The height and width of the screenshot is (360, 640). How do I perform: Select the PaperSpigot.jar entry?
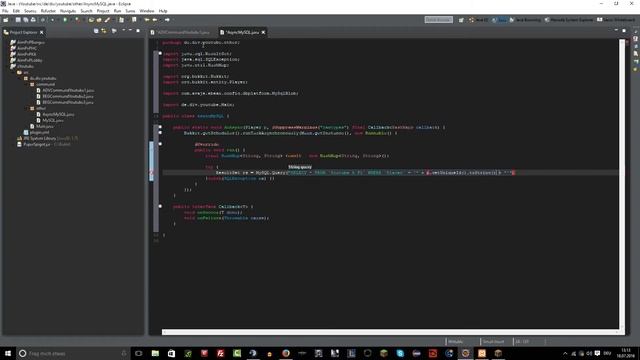(44, 144)
